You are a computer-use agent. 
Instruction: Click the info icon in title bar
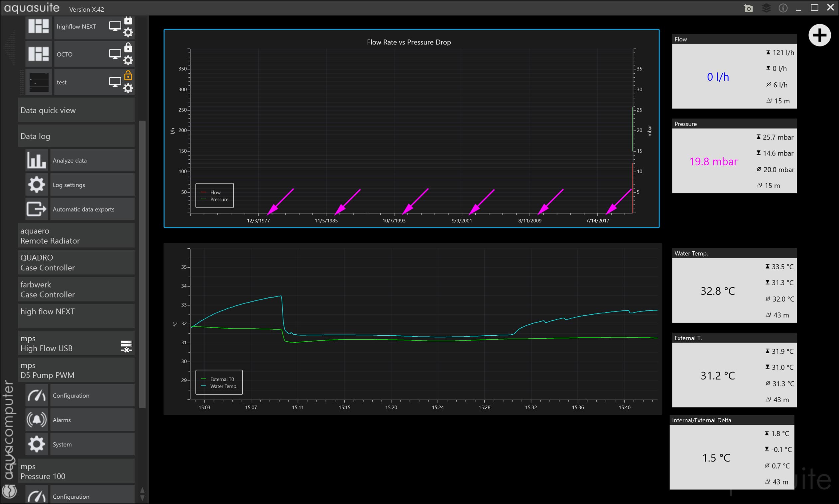[783, 8]
